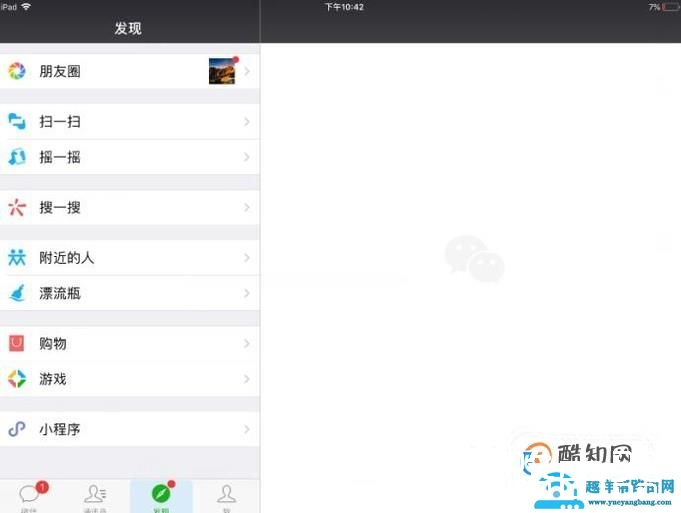Open the 朋友圈 Moments icon
This screenshot has height=513, width=681.
click(17, 71)
